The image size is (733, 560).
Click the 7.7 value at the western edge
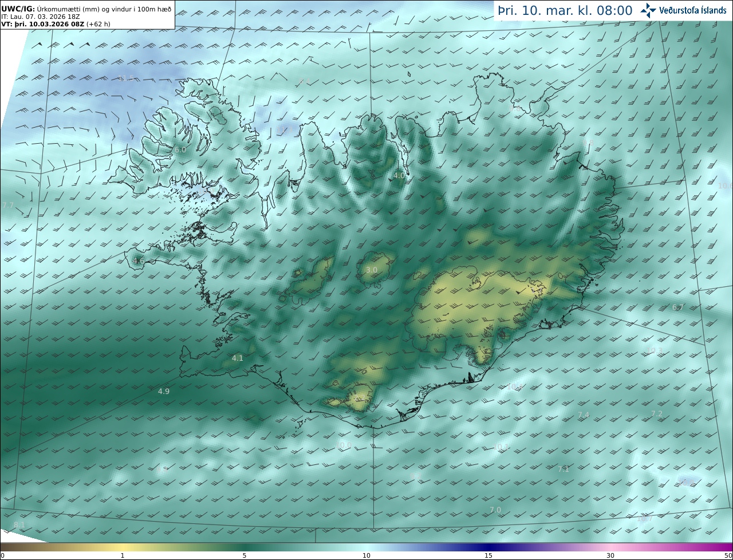click(x=8, y=205)
